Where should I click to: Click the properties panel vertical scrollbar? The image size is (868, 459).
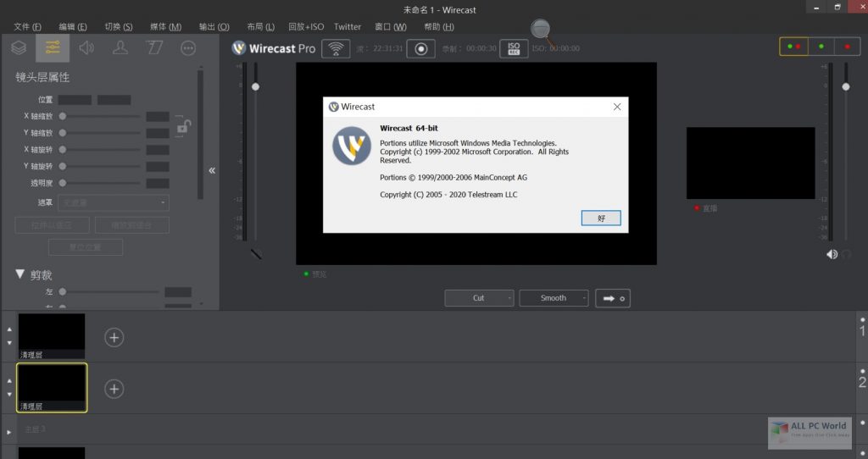(200, 133)
